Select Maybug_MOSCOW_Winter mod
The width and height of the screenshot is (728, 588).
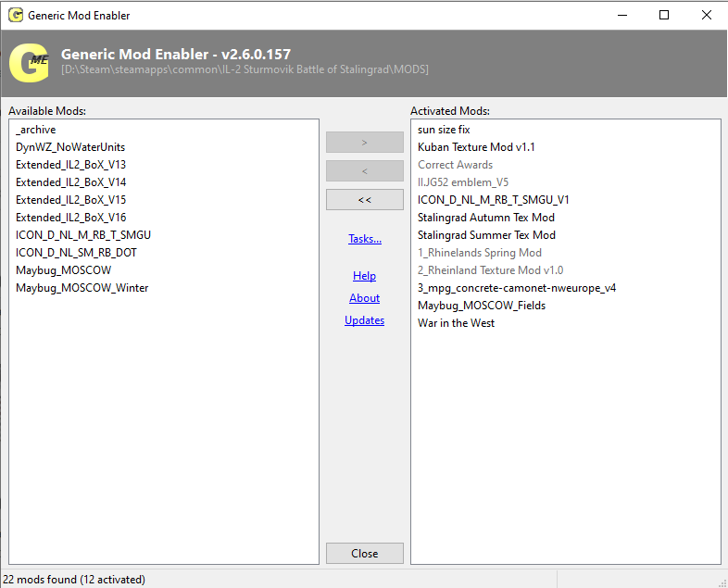82,288
